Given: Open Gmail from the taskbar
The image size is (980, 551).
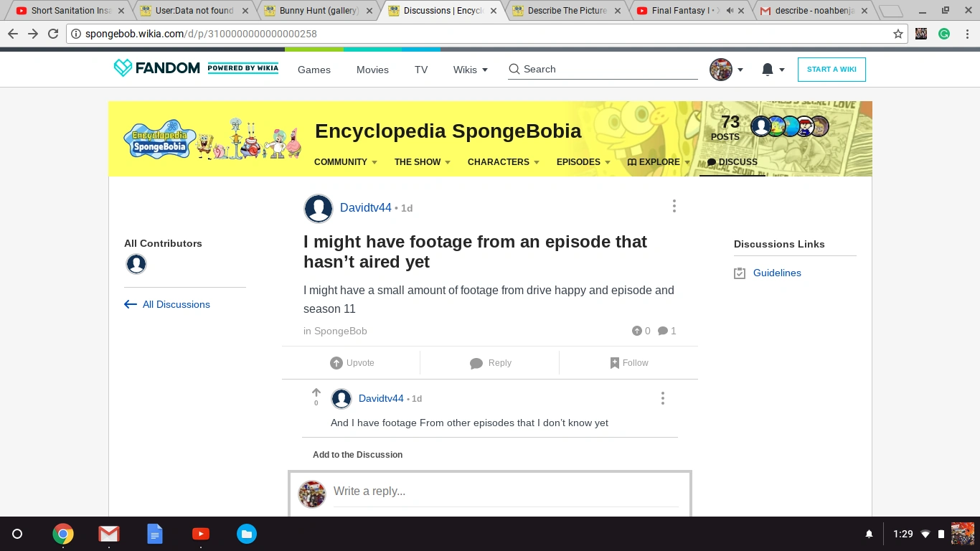Looking at the screenshot, I should pos(109,534).
